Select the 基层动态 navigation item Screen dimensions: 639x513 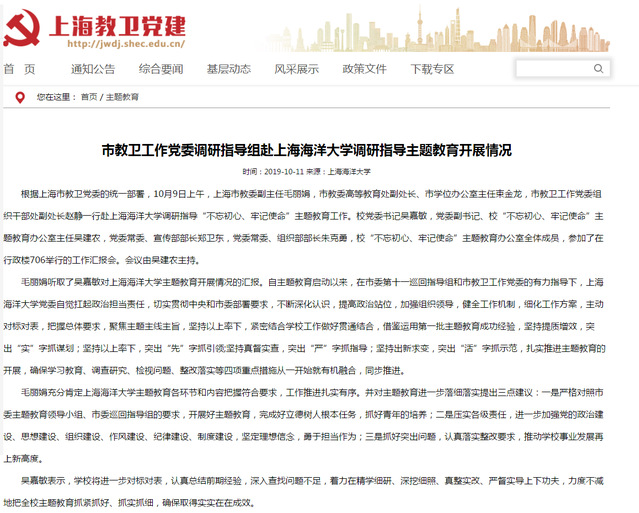pyautogui.click(x=228, y=69)
